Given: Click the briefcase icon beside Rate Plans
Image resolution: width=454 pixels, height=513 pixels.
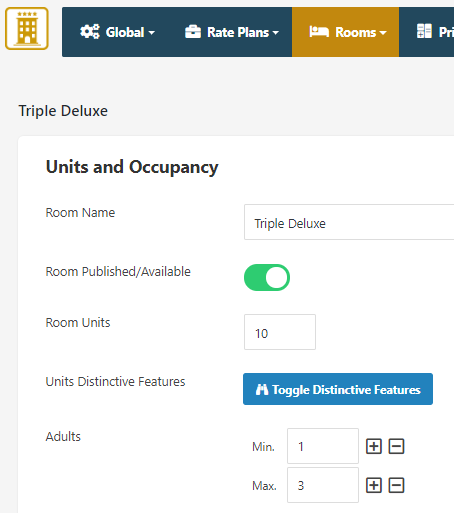Looking at the screenshot, I should [193, 32].
